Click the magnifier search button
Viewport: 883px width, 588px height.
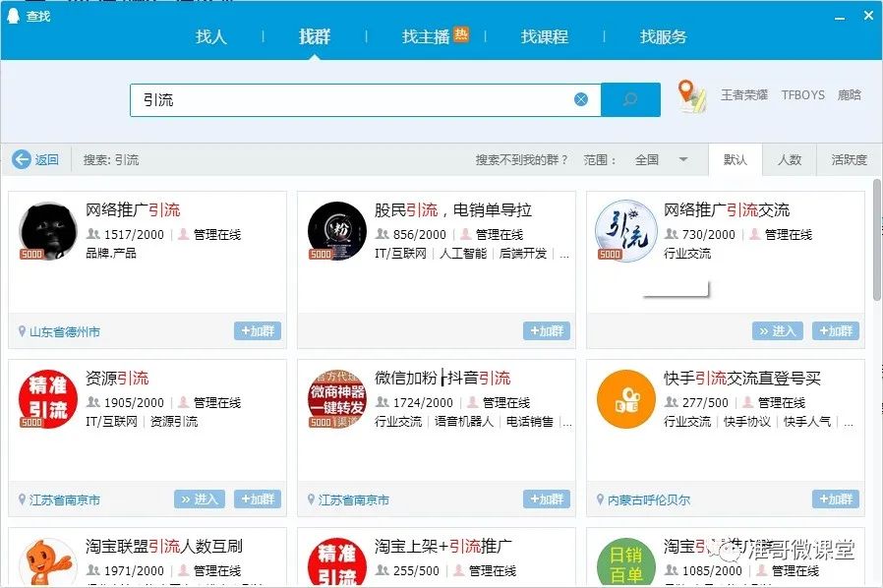point(630,99)
